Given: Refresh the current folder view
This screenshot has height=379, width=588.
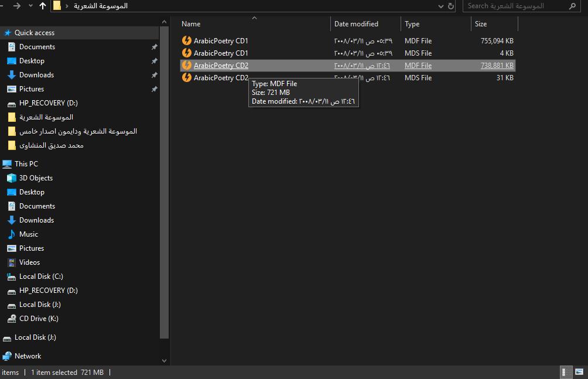Looking at the screenshot, I should pyautogui.click(x=451, y=6).
